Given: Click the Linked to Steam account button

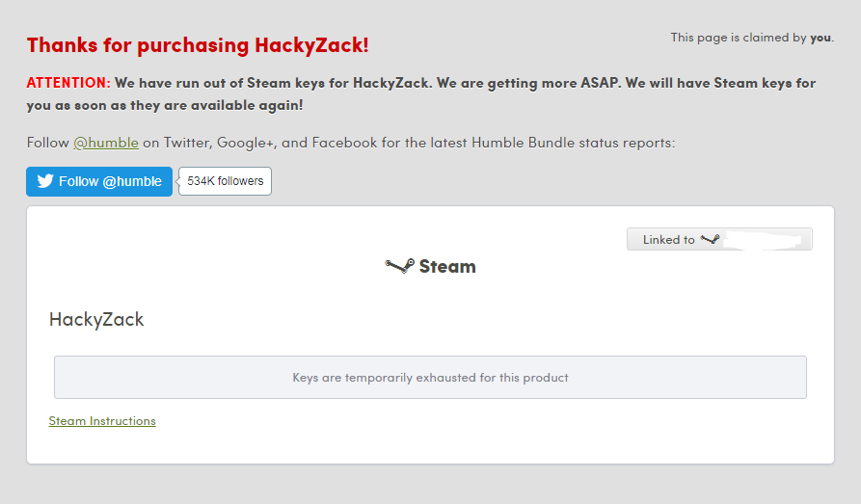Looking at the screenshot, I should tap(719, 239).
